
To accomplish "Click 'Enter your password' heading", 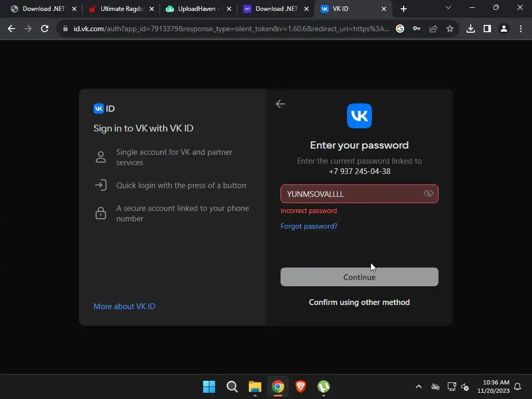I will pyautogui.click(x=360, y=145).
